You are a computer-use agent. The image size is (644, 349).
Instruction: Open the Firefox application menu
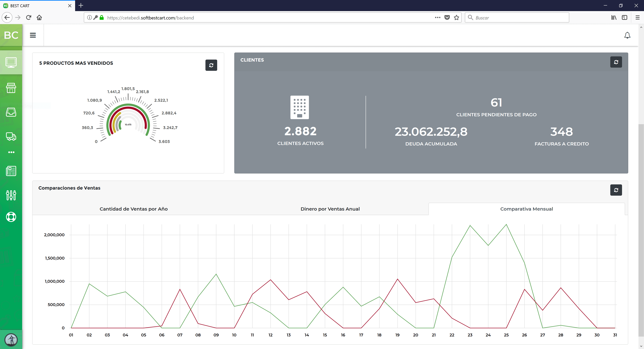[637, 17]
